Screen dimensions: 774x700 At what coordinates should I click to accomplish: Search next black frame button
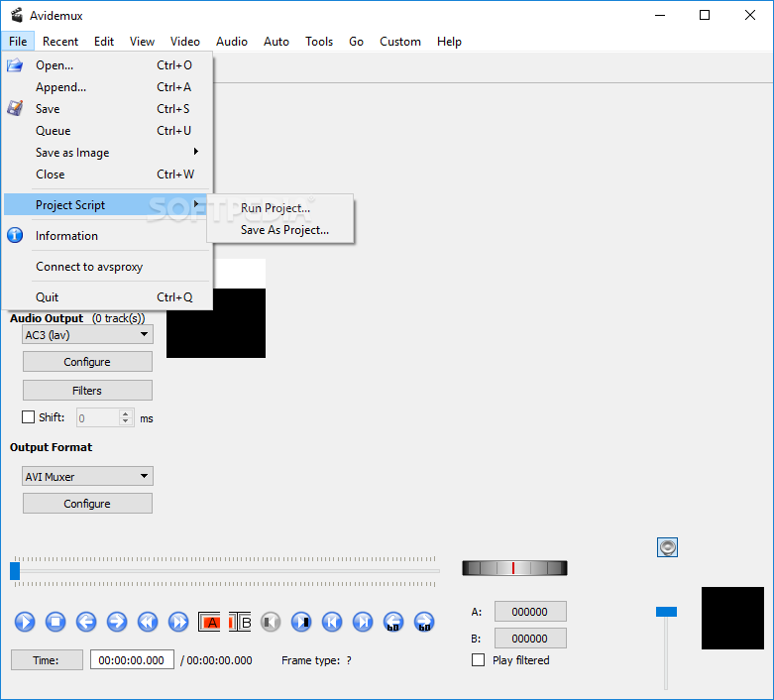(301, 622)
